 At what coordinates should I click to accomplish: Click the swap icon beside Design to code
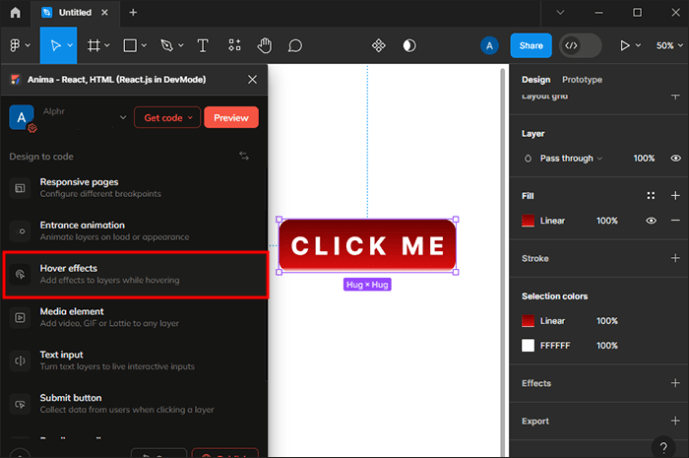tap(244, 156)
